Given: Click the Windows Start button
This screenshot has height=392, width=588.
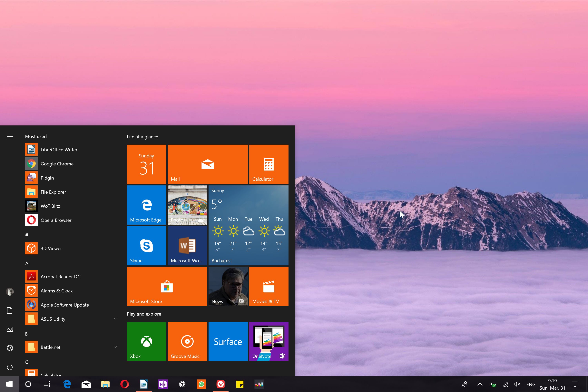Looking at the screenshot, I should (9, 384).
